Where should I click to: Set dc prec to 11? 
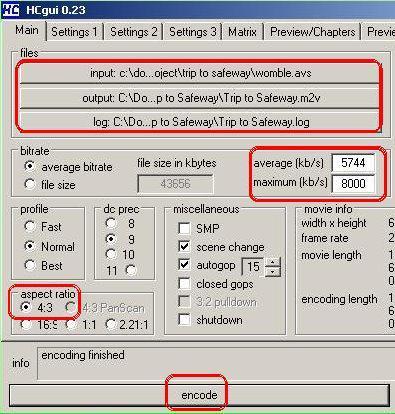131,270
